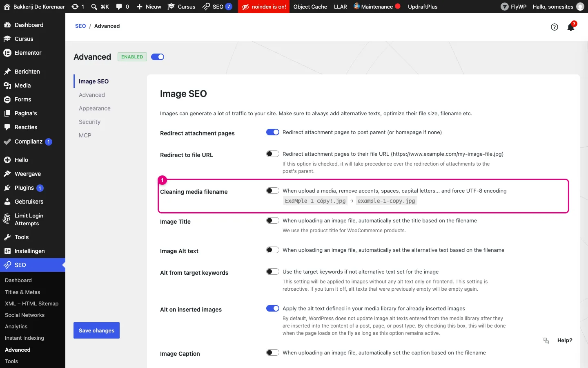Click the Plugins plug icon
588x368 pixels.
[7, 188]
